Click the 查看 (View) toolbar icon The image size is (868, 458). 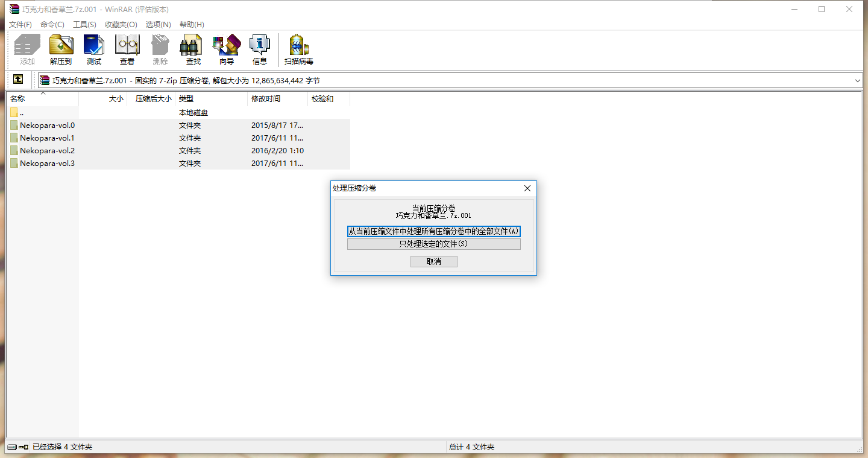[127, 49]
